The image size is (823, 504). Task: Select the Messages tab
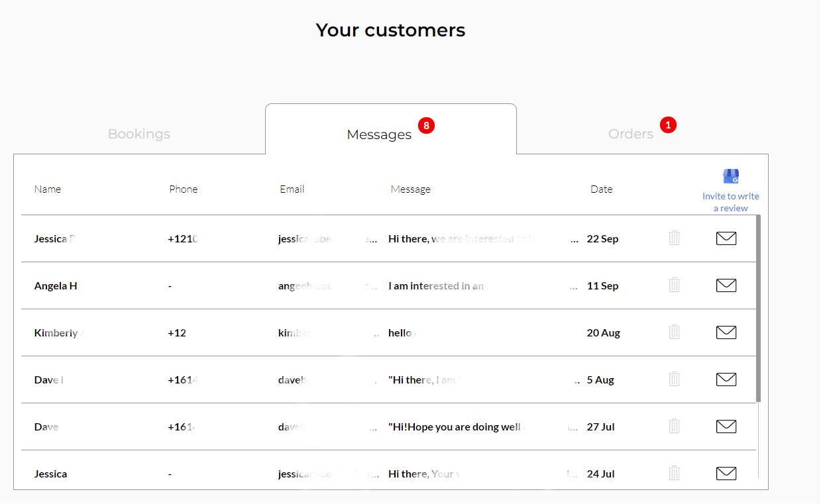tap(379, 134)
